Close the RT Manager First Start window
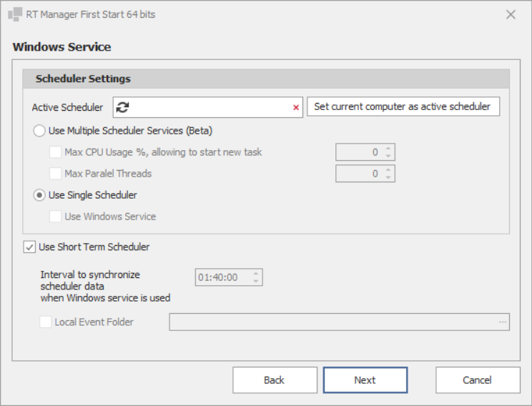This screenshot has height=406, width=532. coord(511,14)
